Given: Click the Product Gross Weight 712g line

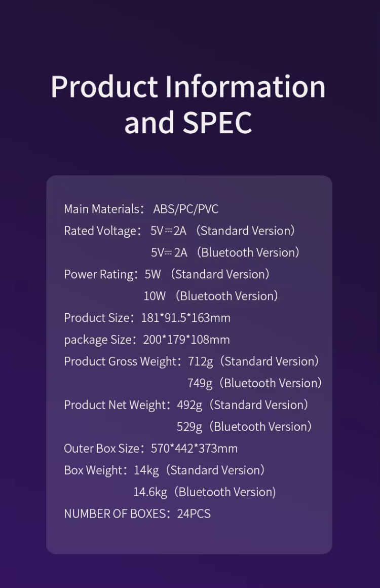Looking at the screenshot, I should point(192,361).
